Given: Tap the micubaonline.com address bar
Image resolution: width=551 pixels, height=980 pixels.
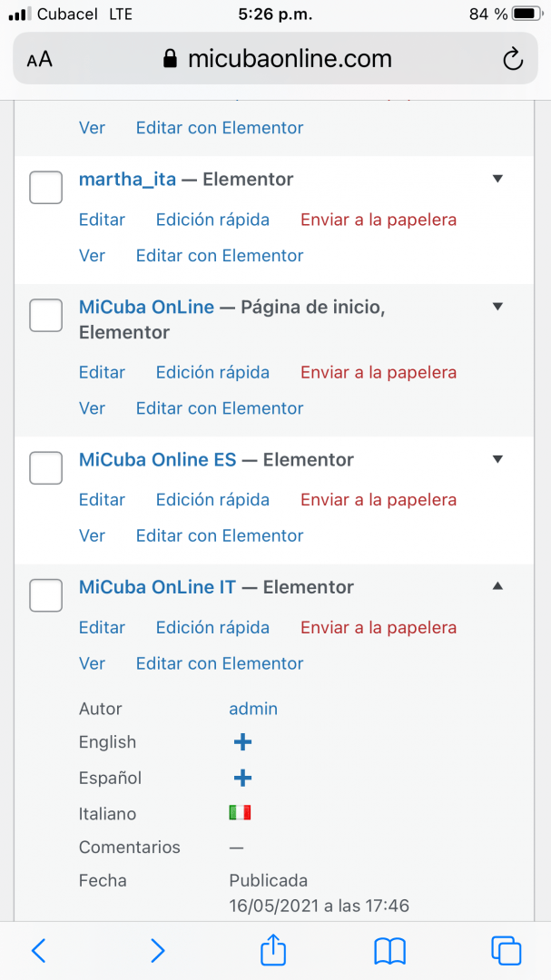Looking at the screenshot, I should 275,59.
